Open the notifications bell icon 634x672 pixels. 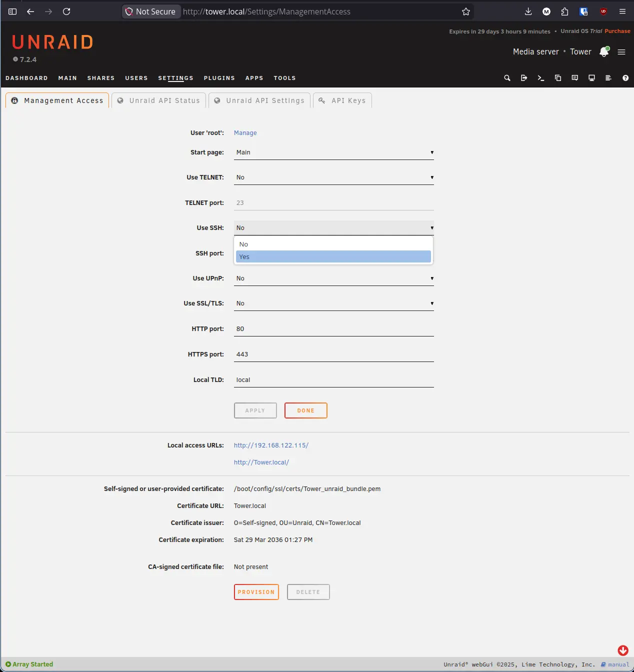[x=604, y=52]
